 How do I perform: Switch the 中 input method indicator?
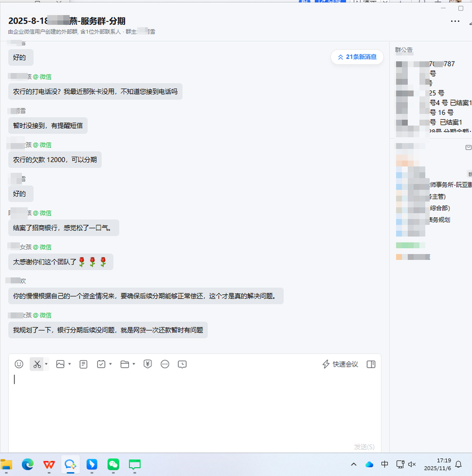385,464
